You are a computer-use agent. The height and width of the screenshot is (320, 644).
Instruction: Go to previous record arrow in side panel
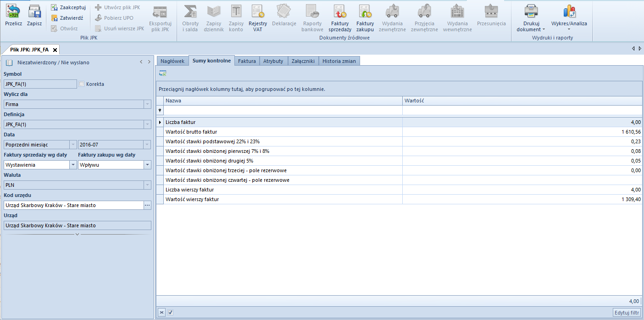click(x=141, y=62)
